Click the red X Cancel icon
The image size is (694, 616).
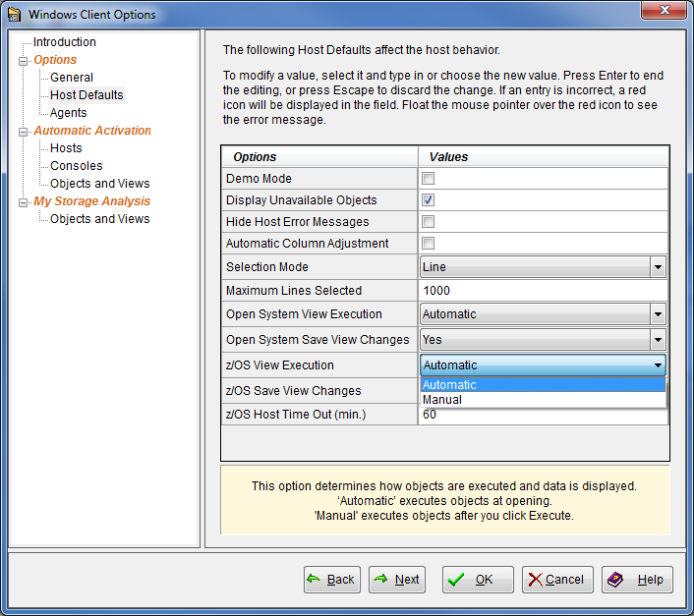(x=535, y=580)
